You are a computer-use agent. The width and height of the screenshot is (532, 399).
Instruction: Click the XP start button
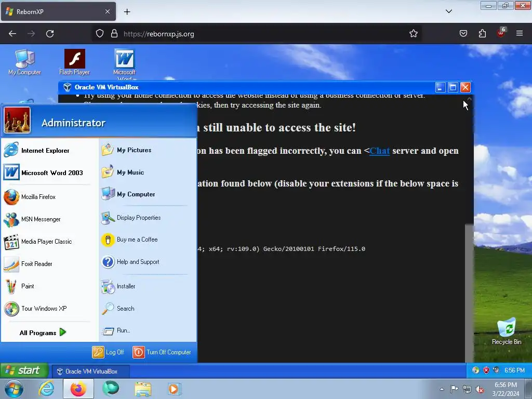[24, 370]
